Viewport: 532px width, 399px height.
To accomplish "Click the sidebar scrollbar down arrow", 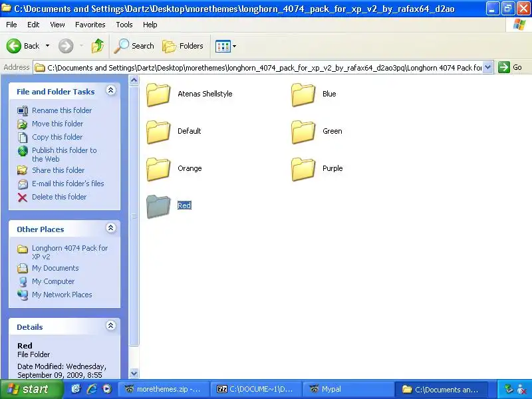I will [x=134, y=373].
